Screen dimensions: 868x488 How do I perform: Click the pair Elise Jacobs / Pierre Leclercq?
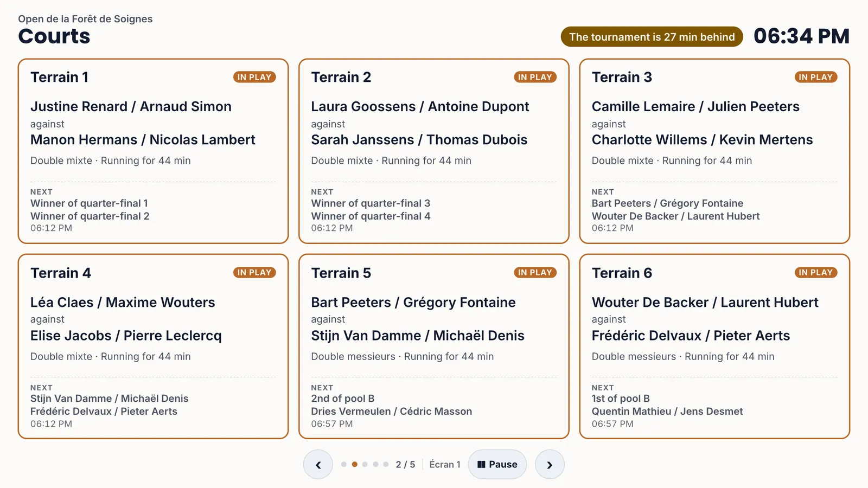click(x=126, y=336)
